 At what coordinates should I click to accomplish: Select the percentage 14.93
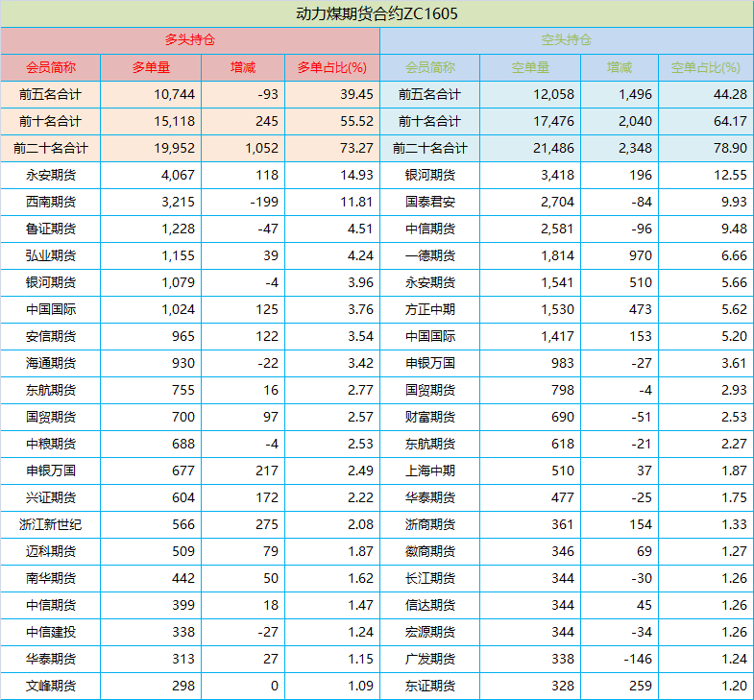click(x=356, y=175)
